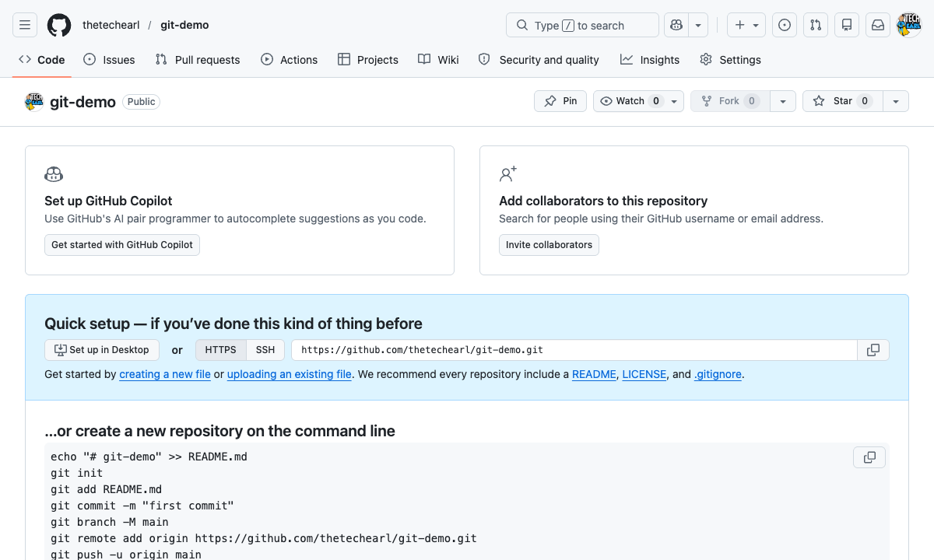Pin the git-demo repository
Image resolution: width=934 pixels, height=560 pixels.
coord(560,101)
